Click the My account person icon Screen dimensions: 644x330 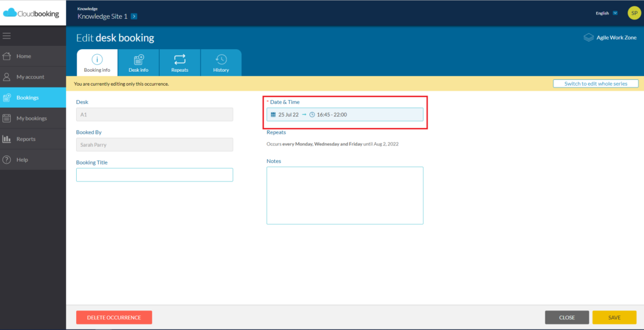pos(6,77)
